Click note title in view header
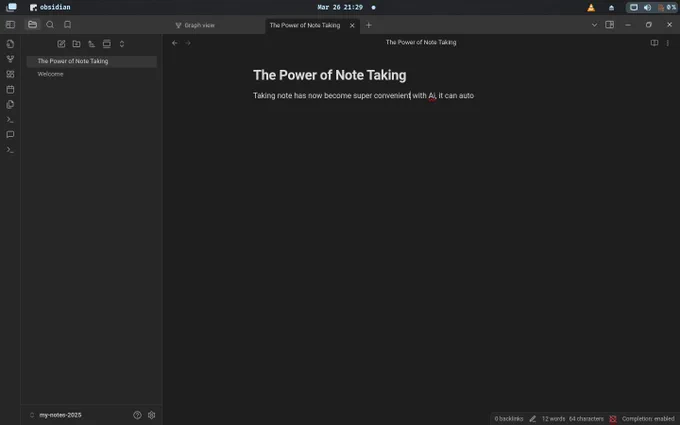This screenshot has height=425, width=680. coord(421,42)
